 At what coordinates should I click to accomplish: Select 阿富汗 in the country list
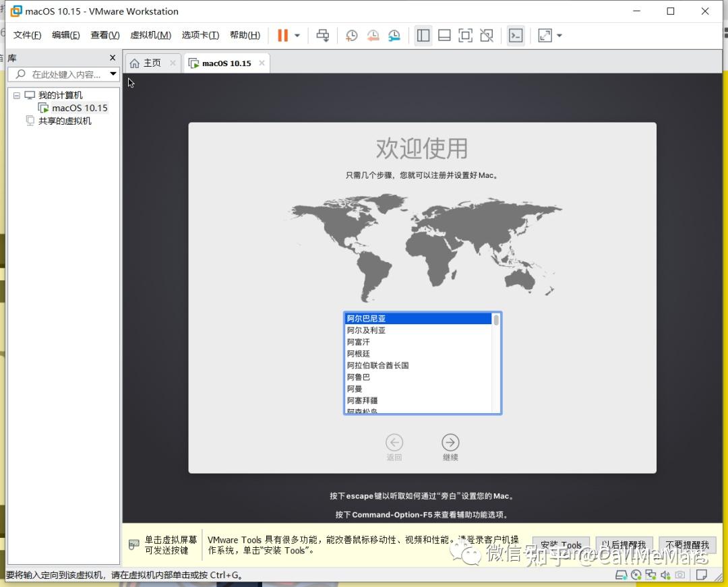[419, 342]
